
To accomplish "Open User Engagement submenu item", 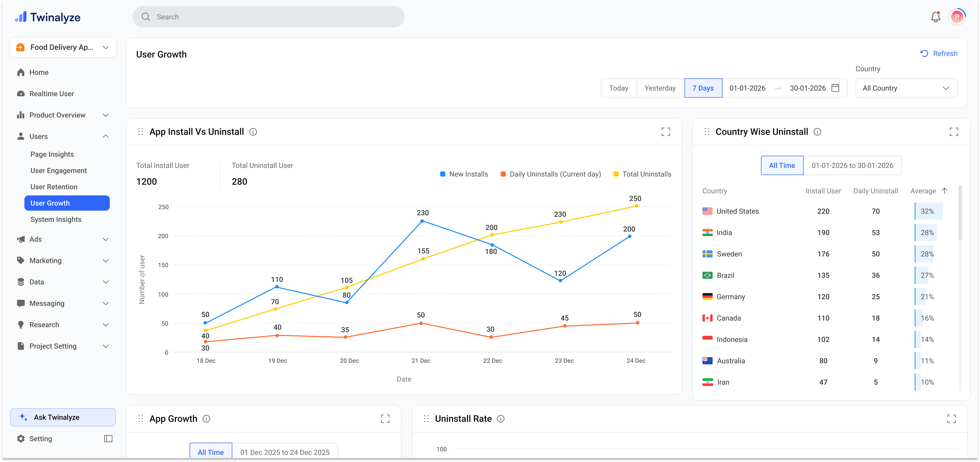I will pyautogui.click(x=59, y=171).
